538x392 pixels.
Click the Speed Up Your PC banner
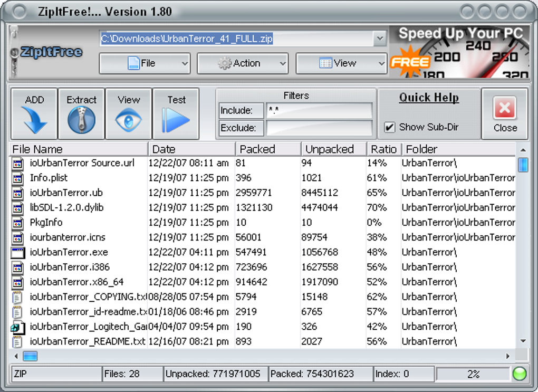pos(460,52)
